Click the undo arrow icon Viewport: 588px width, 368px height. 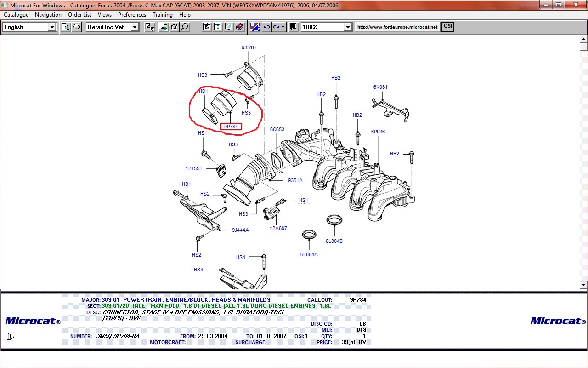tap(267, 27)
